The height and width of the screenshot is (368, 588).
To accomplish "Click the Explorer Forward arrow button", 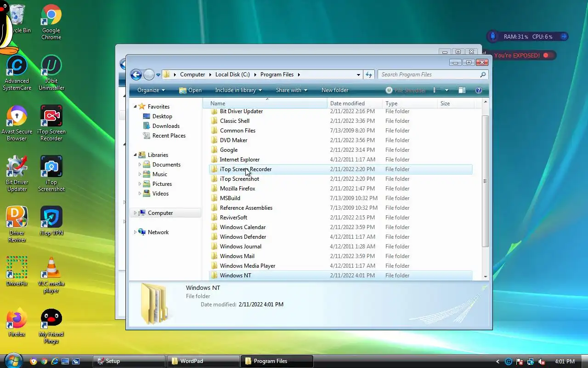I will (x=149, y=75).
